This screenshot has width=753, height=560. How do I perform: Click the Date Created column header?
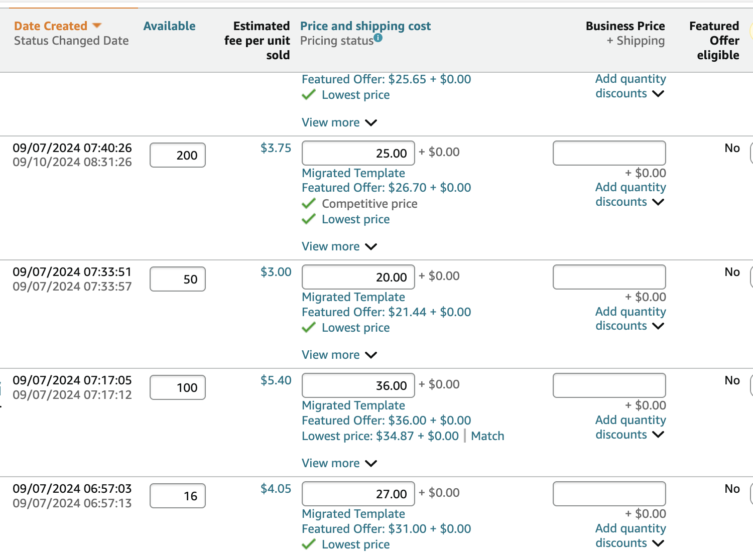click(x=51, y=26)
